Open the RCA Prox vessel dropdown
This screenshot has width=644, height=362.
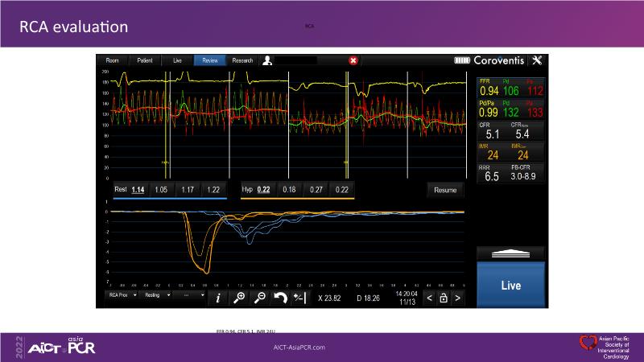coord(122,296)
